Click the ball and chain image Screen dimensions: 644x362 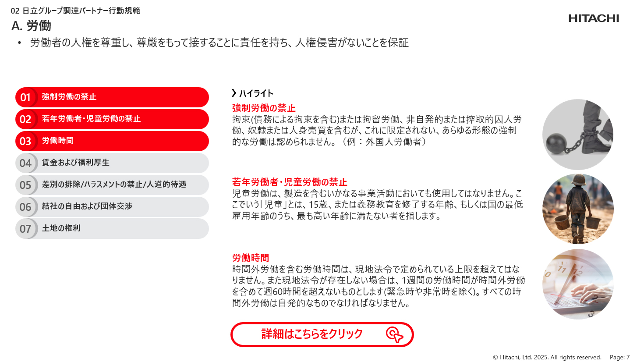click(578, 135)
